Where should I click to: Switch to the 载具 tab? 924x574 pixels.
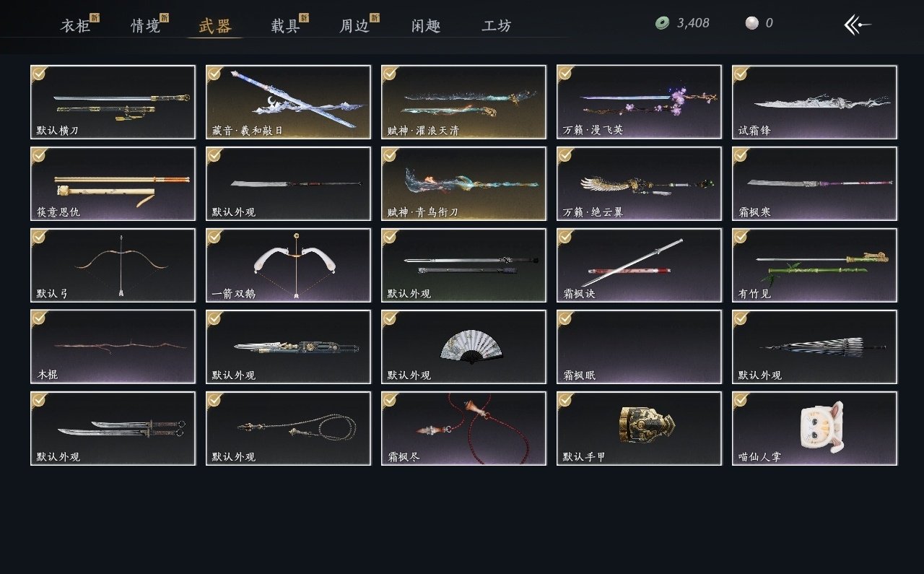285,26
